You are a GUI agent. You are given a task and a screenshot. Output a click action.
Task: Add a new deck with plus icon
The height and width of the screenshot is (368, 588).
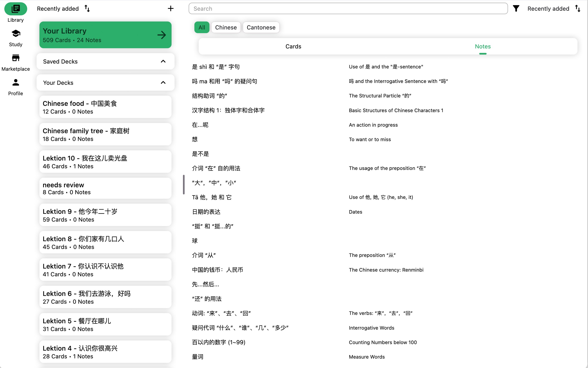coord(170,9)
